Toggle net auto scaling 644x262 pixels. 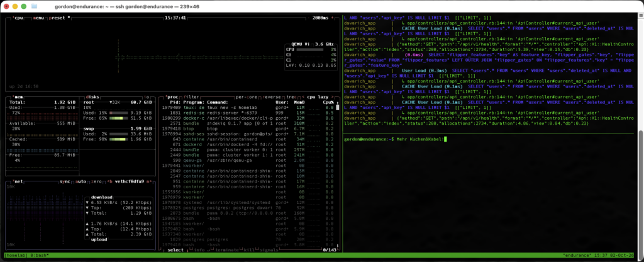click(x=81, y=181)
